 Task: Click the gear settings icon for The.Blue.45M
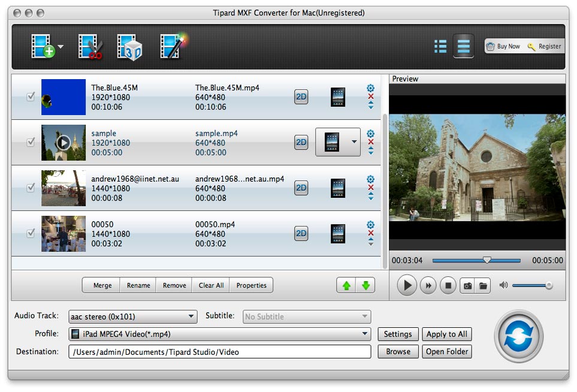(370, 88)
